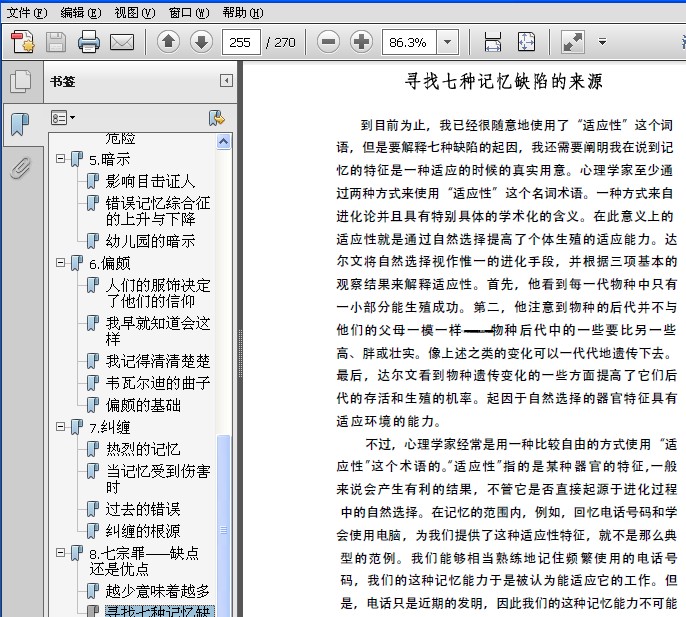Image resolution: width=686 pixels, height=617 pixels.
Task: Collapse the 7.纠缠 bookmark node
Action: pos(60,426)
